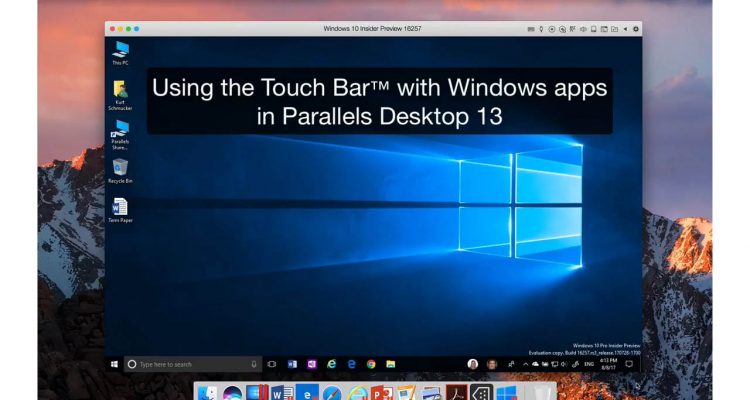Launch Google Chrome from the Windows taskbar
This screenshot has width=750, height=400.
[x=371, y=364]
